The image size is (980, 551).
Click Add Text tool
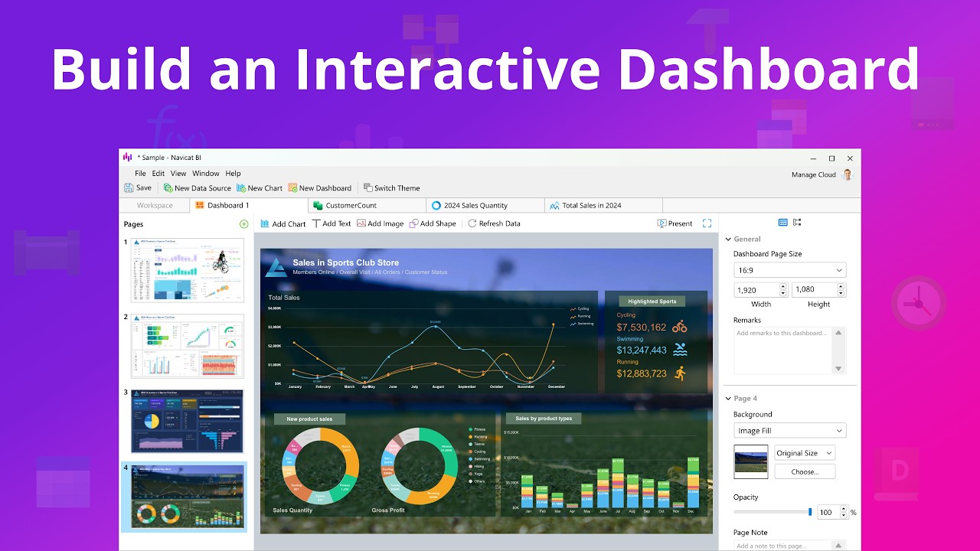click(332, 223)
